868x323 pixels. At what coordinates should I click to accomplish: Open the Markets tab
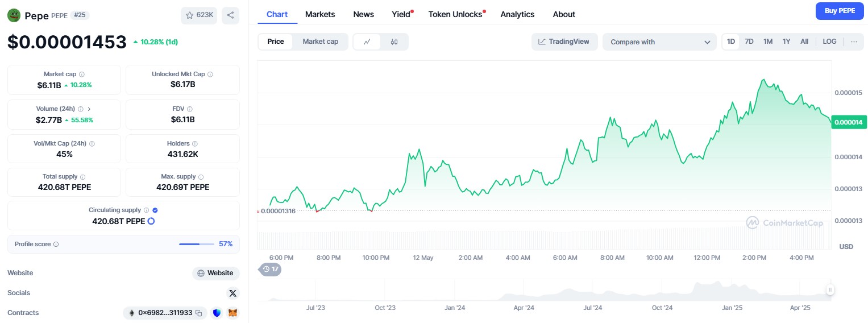point(320,14)
